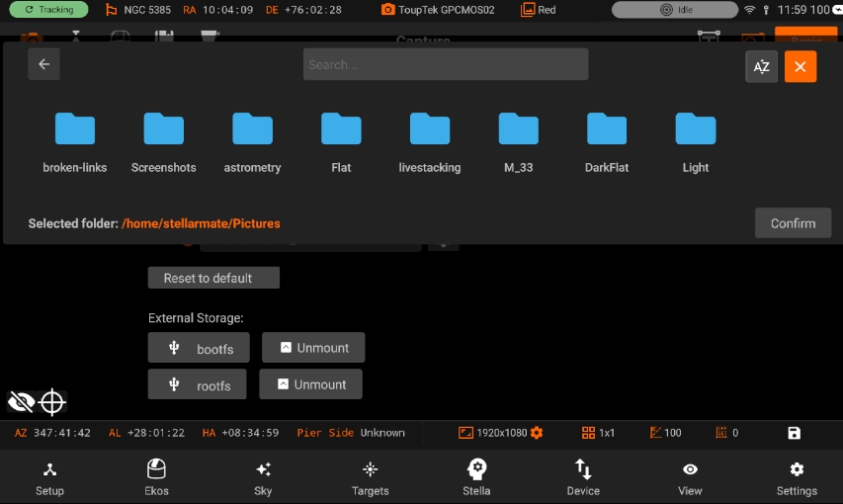Open the Setup tab

coord(49,477)
